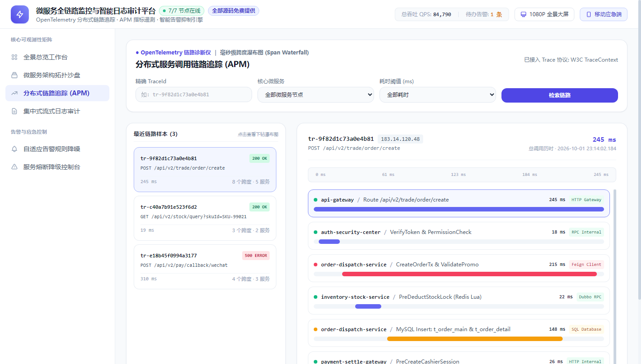641x364 pixels.
Task: Click the Feign Client type tag
Action: pyautogui.click(x=587, y=265)
